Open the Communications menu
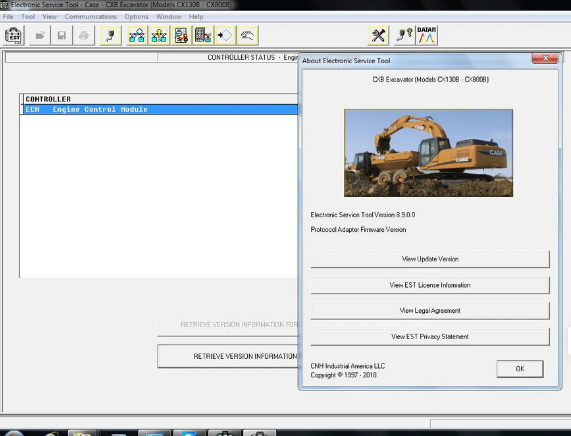Image resolution: width=571 pixels, height=436 pixels. pos(91,17)
